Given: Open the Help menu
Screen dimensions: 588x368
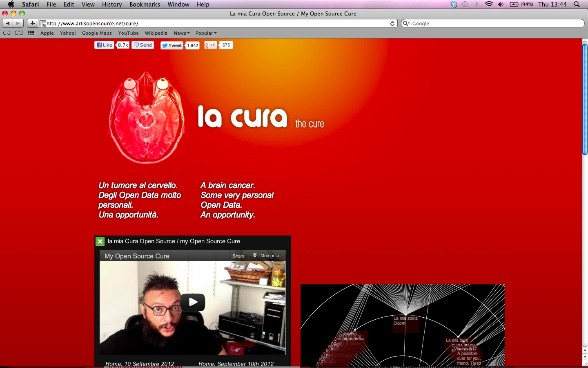Looking at the screenshot, I should [203, 4].
